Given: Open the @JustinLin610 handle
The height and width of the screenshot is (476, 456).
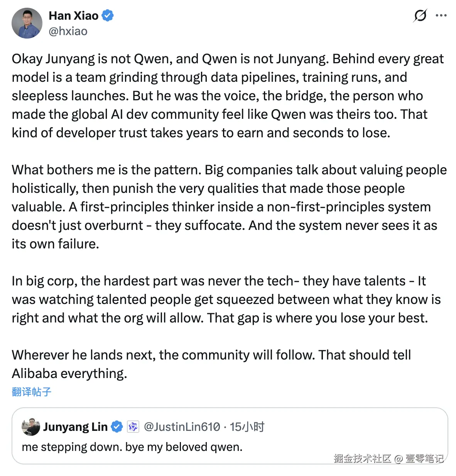Looking at the screenshot, I should coord(182,427).
